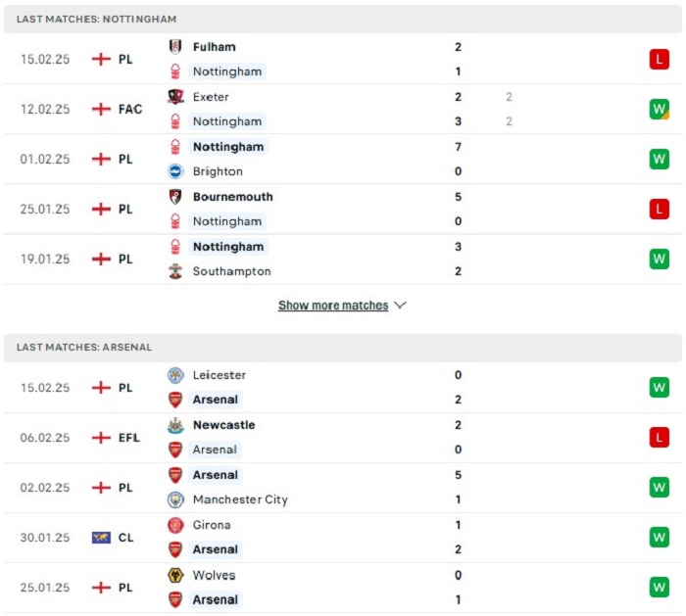Click the Manchester City crest icon
The height and width of the screenshot is (616, 686).
click(175, 499)
